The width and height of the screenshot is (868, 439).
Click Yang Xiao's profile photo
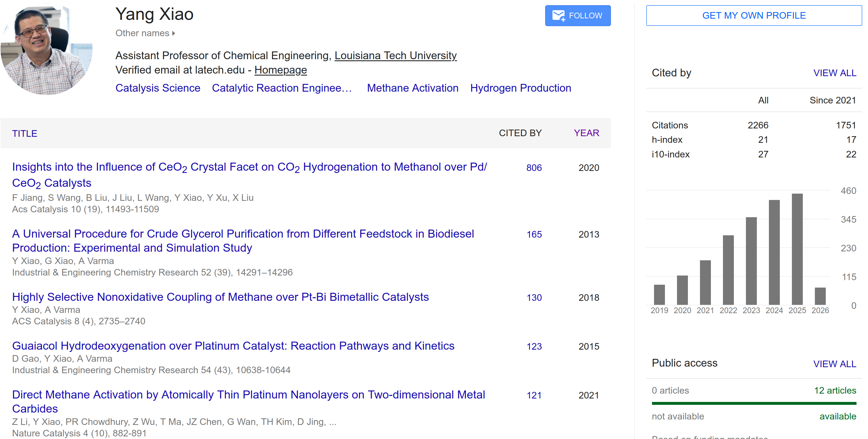[47, 49]
